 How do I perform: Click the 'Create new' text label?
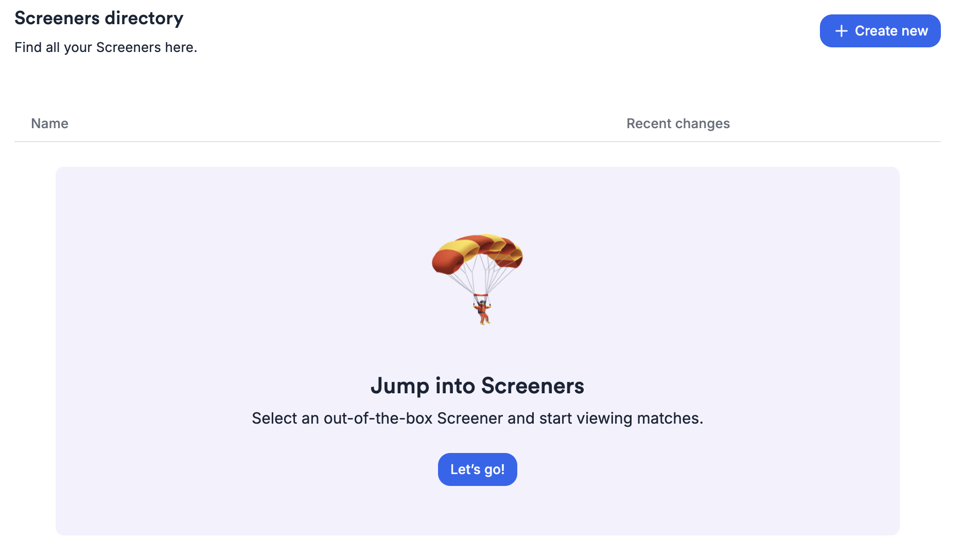[x=891, y=31]
